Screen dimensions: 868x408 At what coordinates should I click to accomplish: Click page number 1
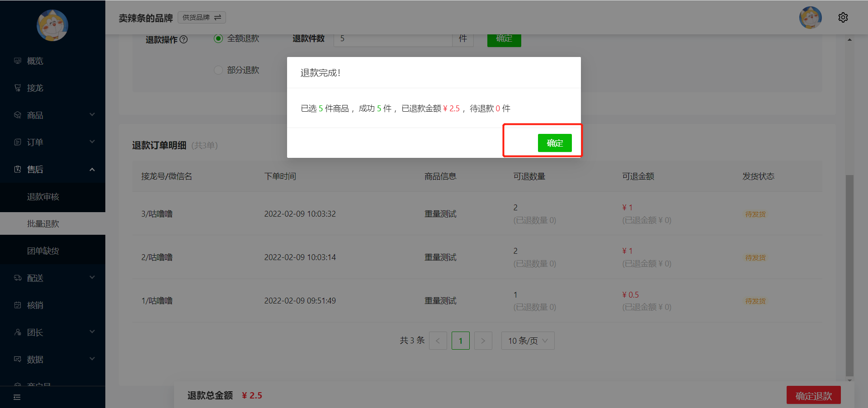tap(461, 341)
